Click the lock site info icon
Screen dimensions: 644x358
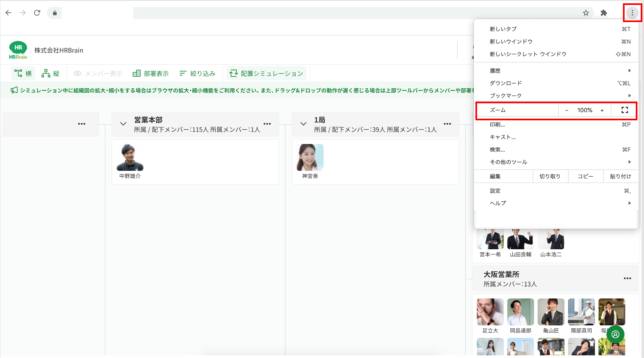(x=55, y=13)
